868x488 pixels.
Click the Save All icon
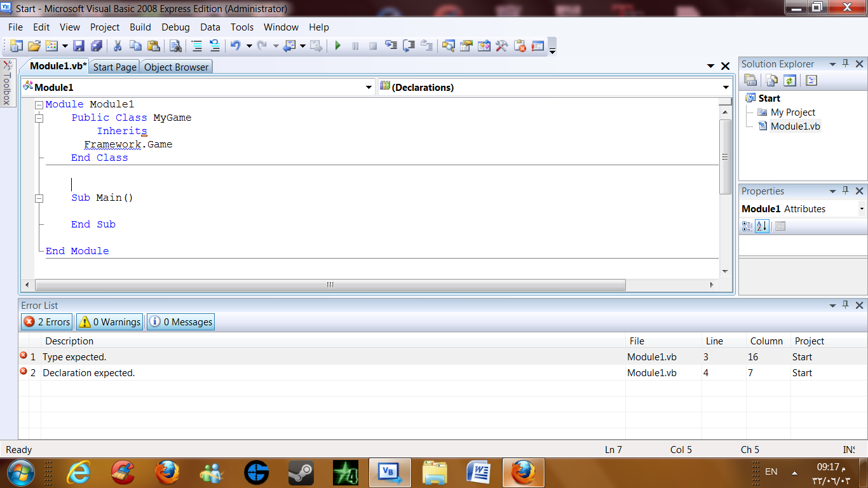(96, 46)
